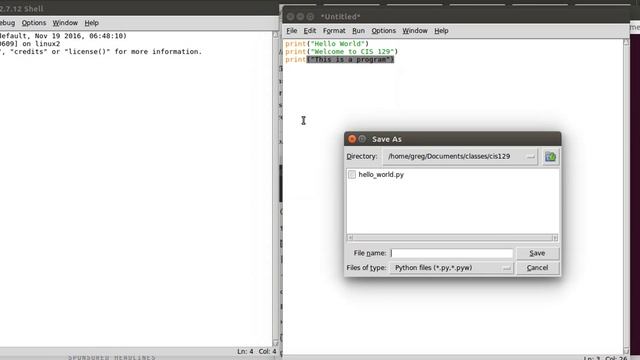Open Options menu in Untitled editor

tap(383, 31)
